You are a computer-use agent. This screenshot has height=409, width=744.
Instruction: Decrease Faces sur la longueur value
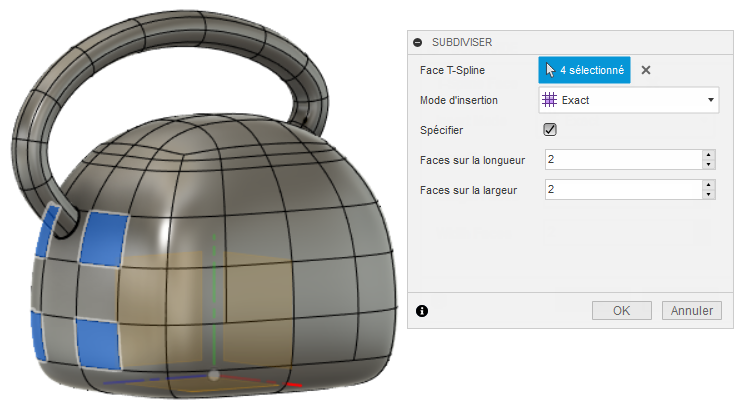[x=708, y=165]
